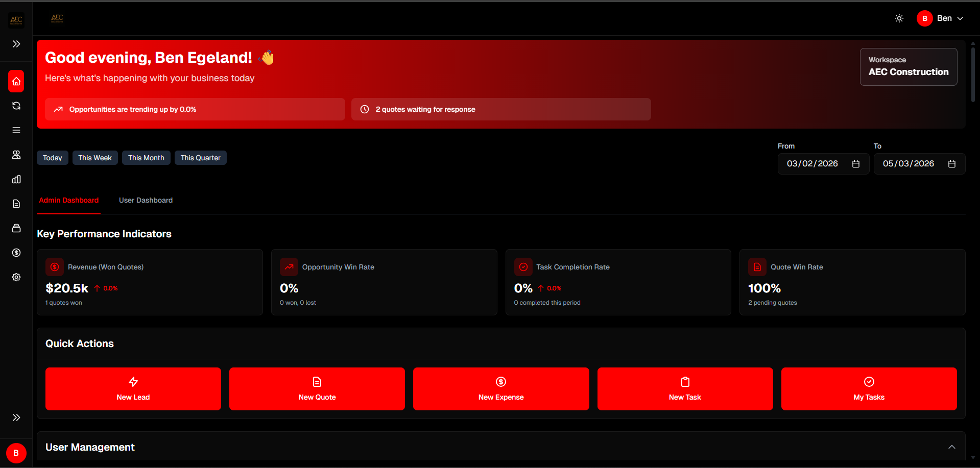Click the $20.5k revenue value

[x=67, y=288]
